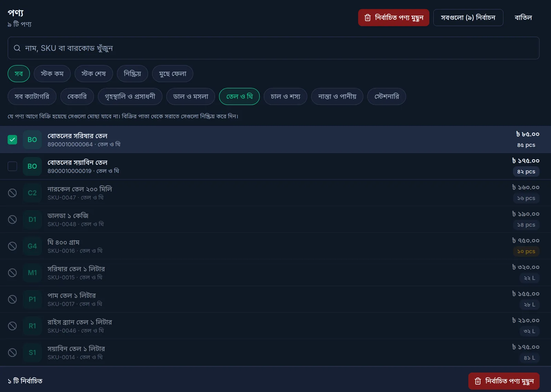Click the BO avatar for বোতলের সরিষার তেল
The height and width of the screenshot is (392, 551).
pyautogui.click(x=32, y=140)
